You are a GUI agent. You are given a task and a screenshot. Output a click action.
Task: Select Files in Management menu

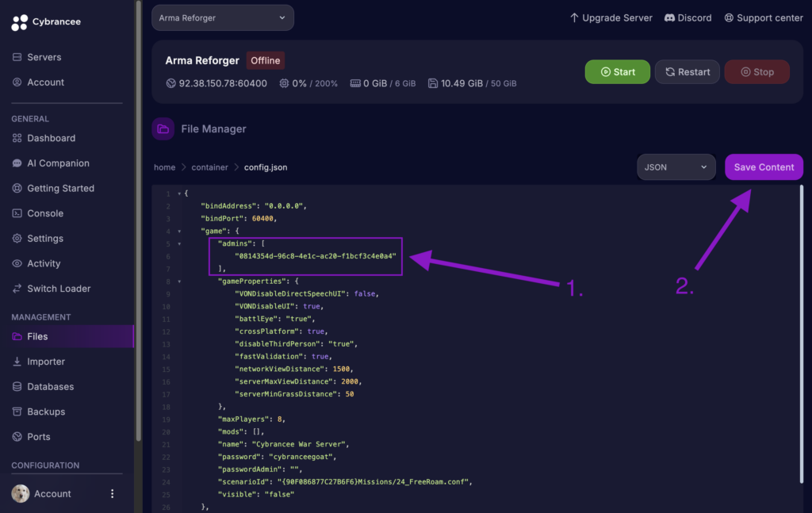tap(67, 336)
